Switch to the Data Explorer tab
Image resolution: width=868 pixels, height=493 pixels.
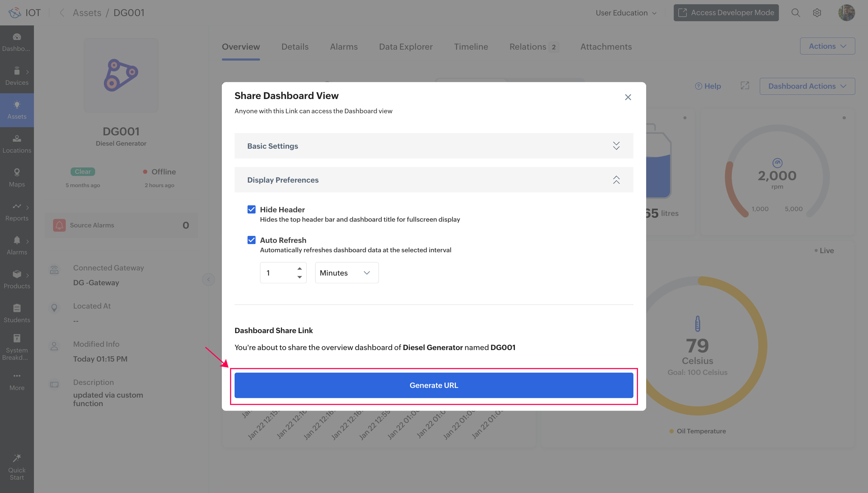(406, 47)
